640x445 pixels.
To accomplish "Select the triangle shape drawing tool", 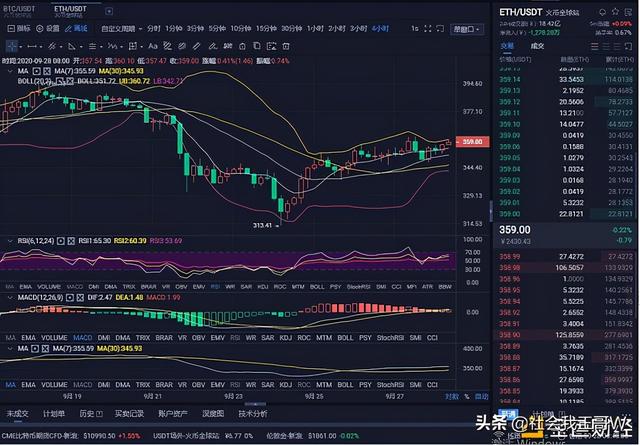I will click(x=72, y=46).
